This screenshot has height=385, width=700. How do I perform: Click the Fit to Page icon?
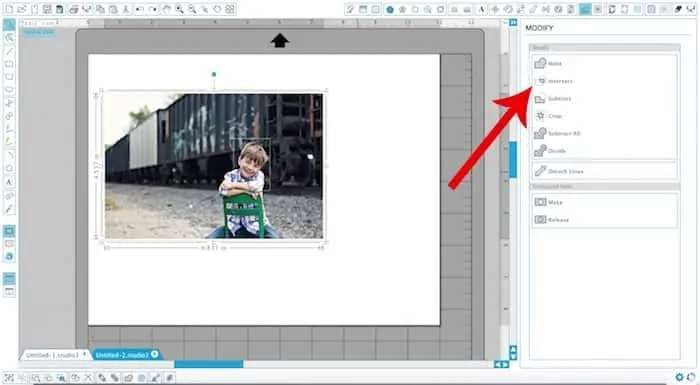230,9
